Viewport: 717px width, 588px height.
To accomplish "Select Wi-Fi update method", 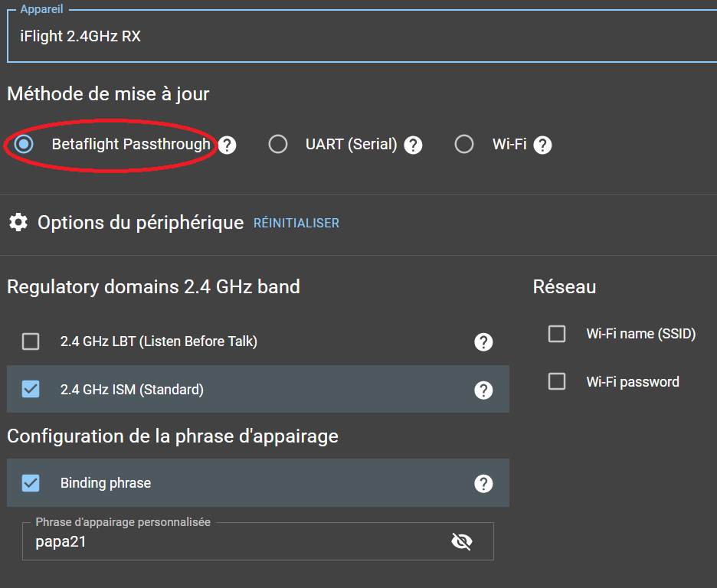I will tap(464, 144).
